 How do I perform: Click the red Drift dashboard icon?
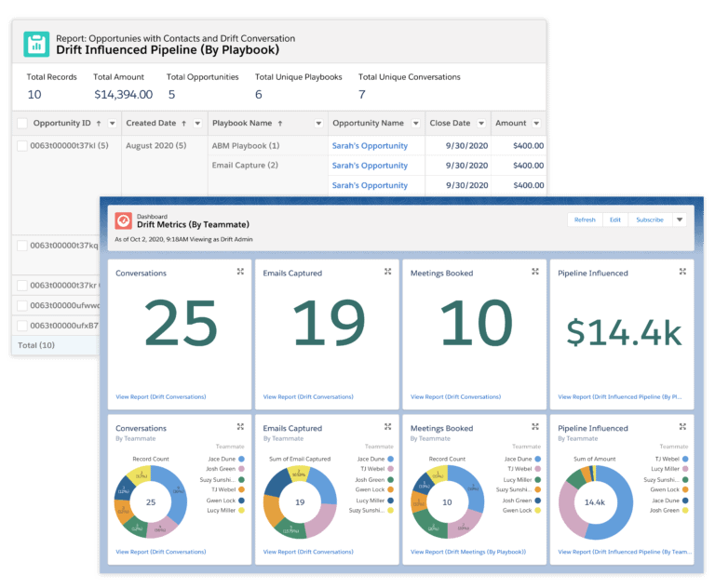(x=123, y=220)
